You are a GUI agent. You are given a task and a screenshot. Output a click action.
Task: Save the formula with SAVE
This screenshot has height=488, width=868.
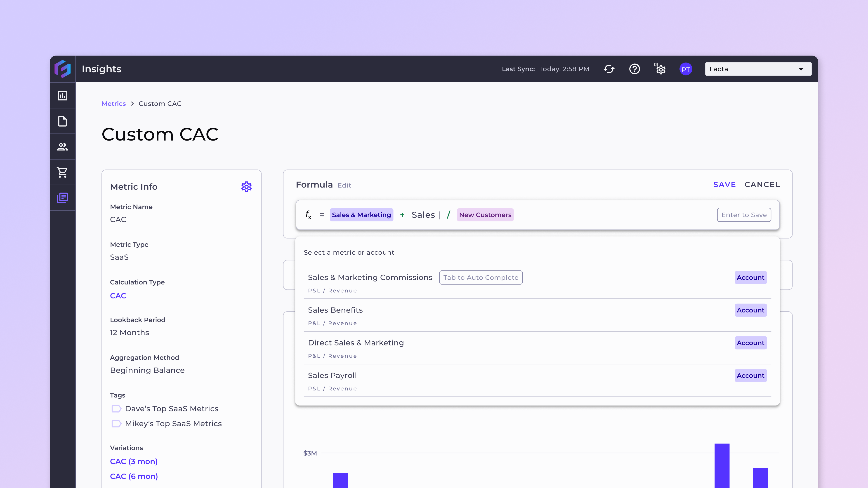pos(724,185)
